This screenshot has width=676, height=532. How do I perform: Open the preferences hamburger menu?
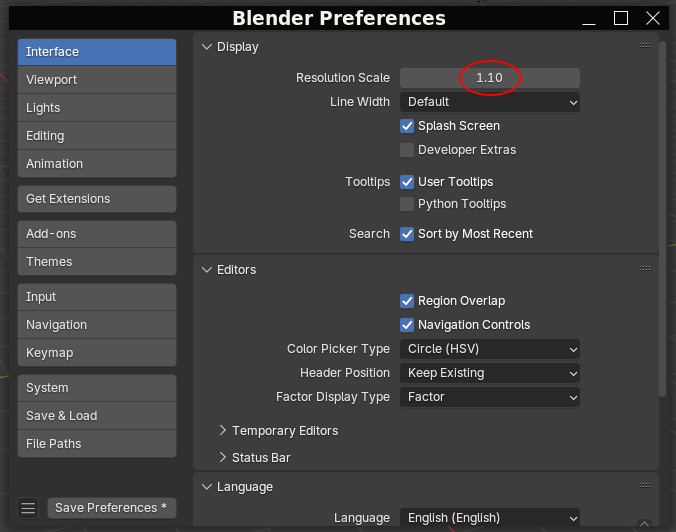point(28,508)
